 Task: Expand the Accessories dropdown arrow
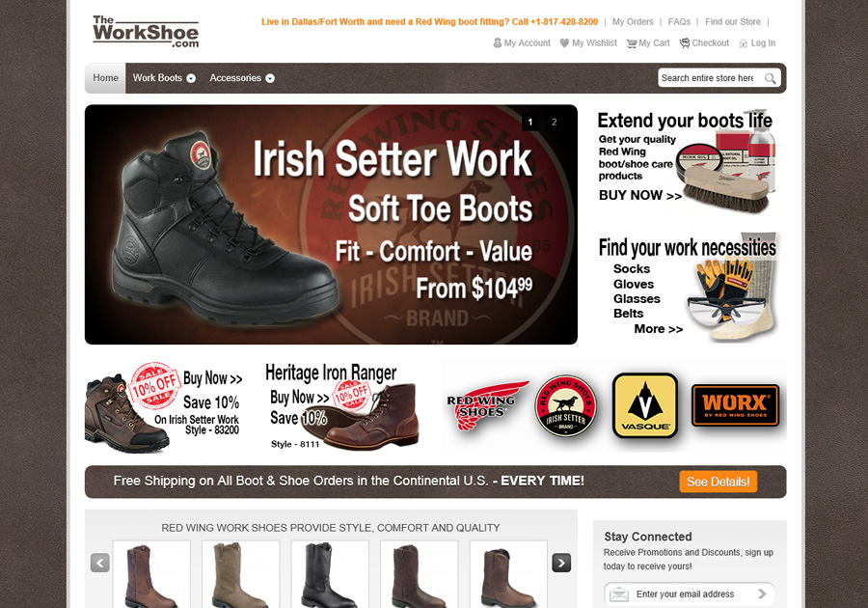point(270,78)
